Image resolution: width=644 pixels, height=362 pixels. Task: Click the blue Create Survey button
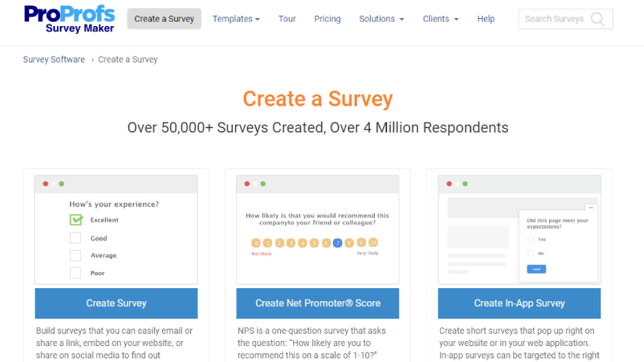click(116, 303)
